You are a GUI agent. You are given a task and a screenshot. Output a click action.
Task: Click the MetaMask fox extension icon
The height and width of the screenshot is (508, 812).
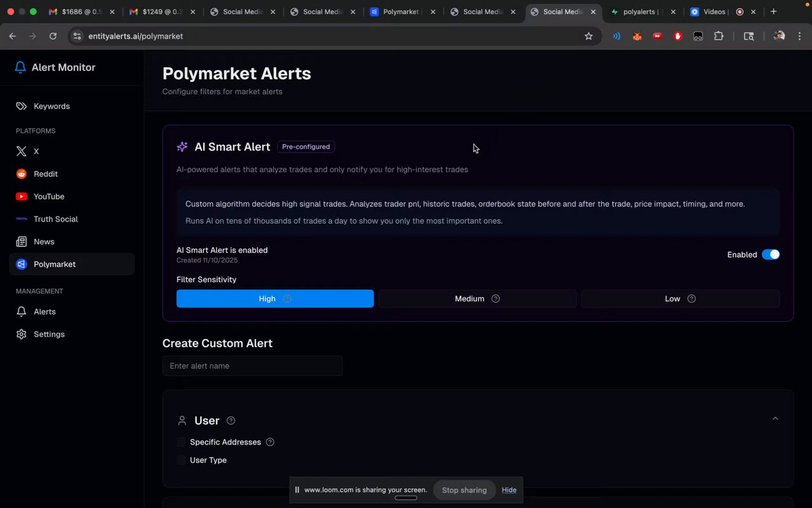pyautogui.click(x=637, y=36)
